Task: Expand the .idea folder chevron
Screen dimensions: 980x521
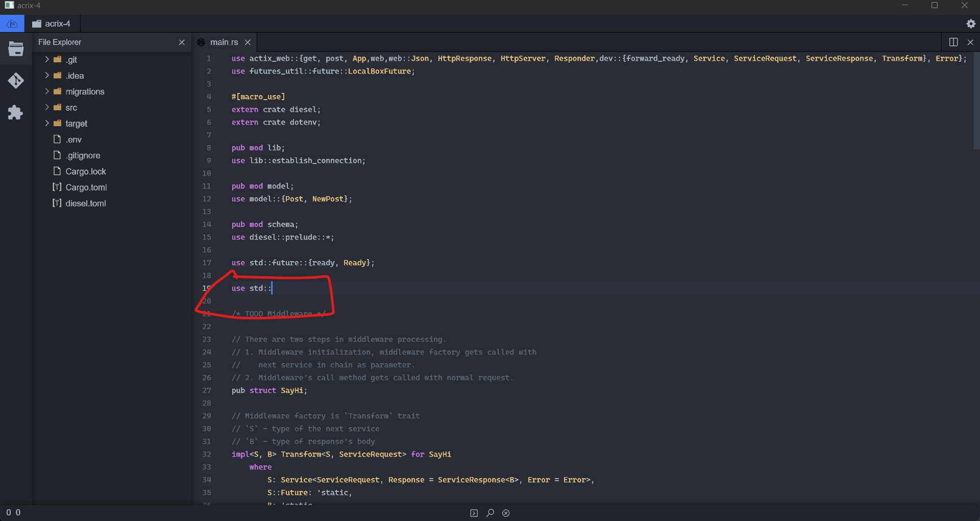Action: pos(47,76)
